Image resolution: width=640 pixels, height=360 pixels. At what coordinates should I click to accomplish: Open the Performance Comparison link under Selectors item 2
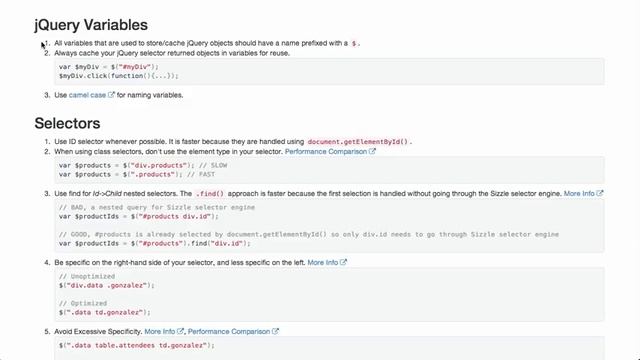(x=326, y=151)
